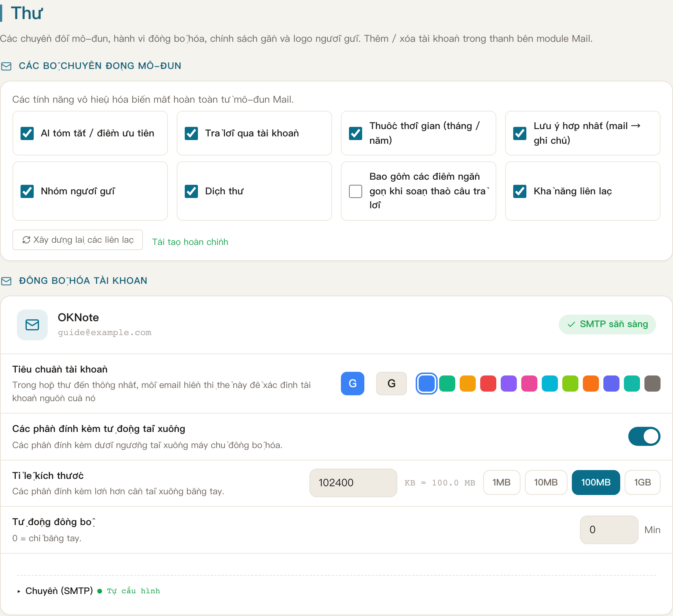
Task: Click the guide@example.com address text
Action: 104,333
